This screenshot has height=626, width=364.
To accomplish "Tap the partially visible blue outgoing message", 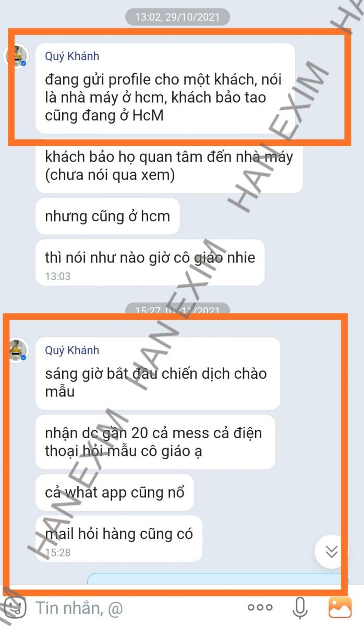I will [x=216, y=580].
